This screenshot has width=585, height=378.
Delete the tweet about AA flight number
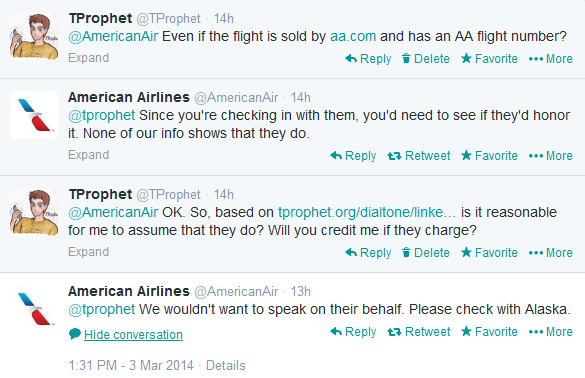(426, 59)
